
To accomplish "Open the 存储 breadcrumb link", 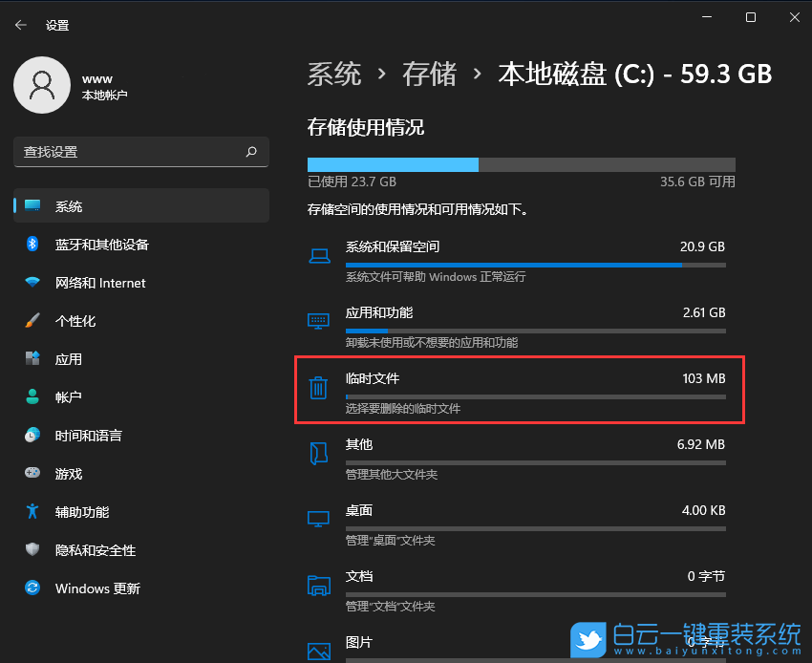I will click(x=430, y=74).
